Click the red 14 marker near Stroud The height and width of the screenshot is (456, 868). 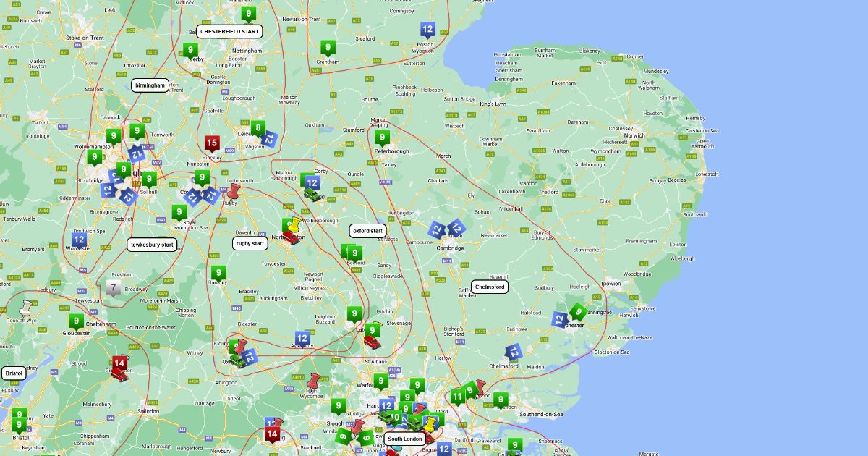[119, 364]
